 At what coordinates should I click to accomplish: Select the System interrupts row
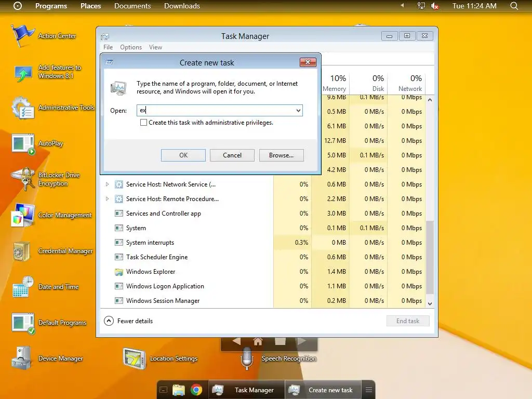(x=263, y=243)
